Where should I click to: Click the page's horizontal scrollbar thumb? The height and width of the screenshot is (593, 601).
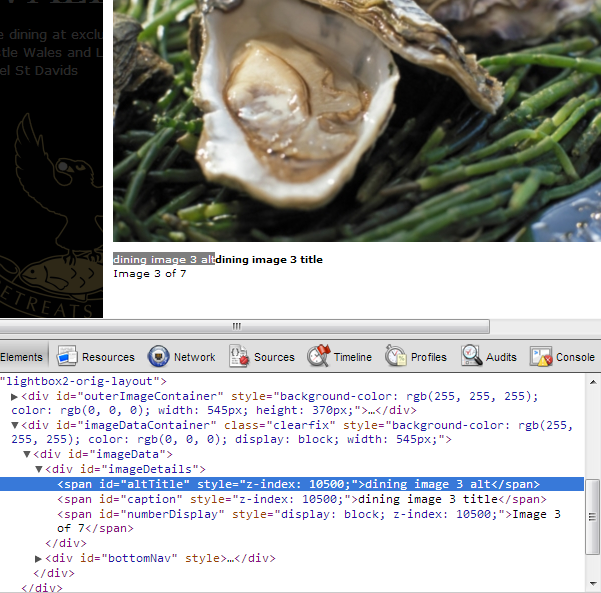237,326
